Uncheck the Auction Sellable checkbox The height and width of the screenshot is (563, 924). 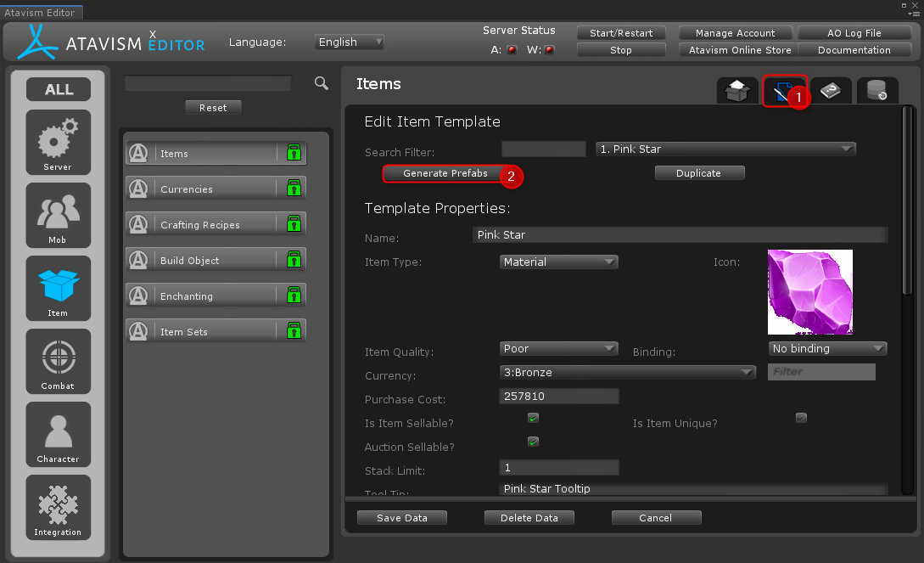533,442
